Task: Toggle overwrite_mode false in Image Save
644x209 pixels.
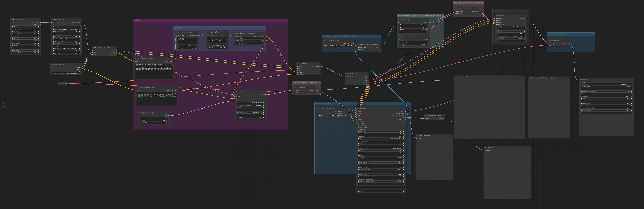Action: pyautogui.click(x=607, y=103)
